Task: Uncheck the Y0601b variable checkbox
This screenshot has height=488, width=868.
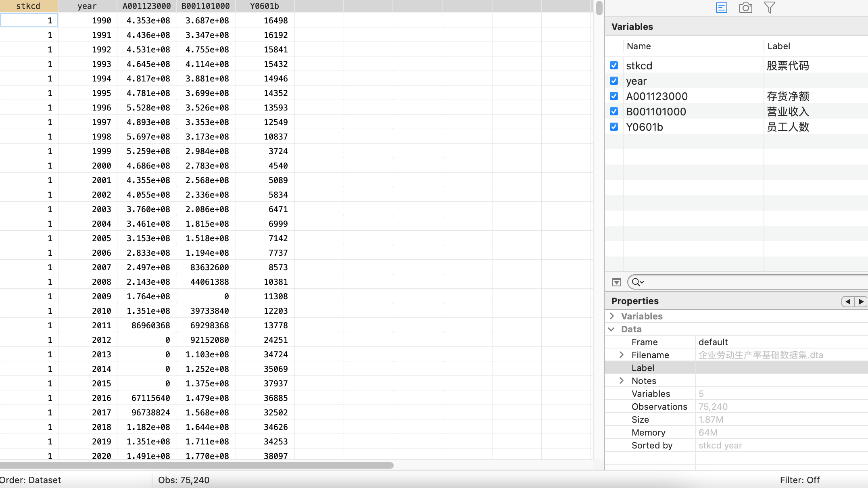Action: pos(614,127)
